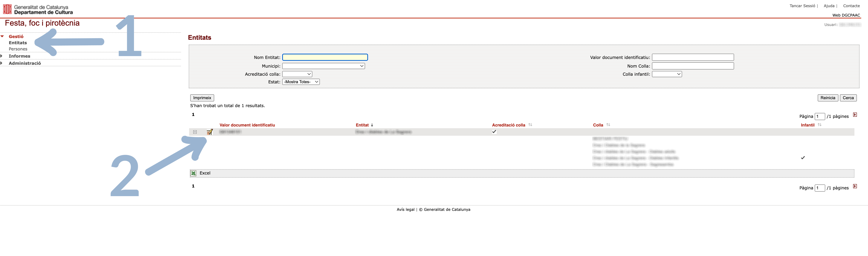Click the Generalitat de Catalunya logo

[x=7, y=9]
